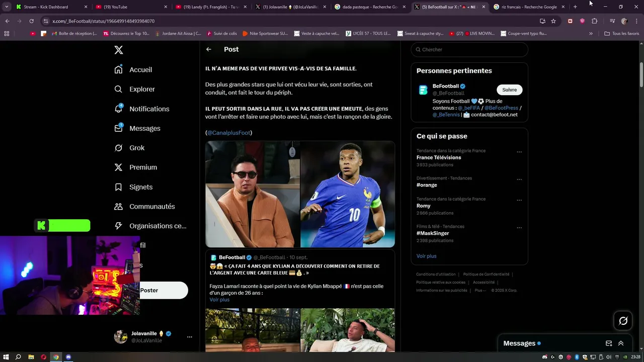
Task: Open Communautés from the sidebar
Action: pos(144,206)
